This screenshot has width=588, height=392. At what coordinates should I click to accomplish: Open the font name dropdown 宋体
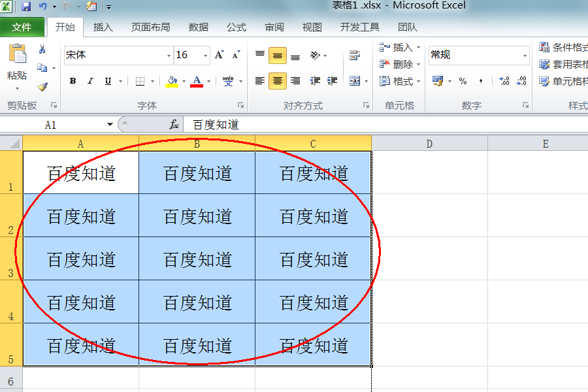click(169, 56)
